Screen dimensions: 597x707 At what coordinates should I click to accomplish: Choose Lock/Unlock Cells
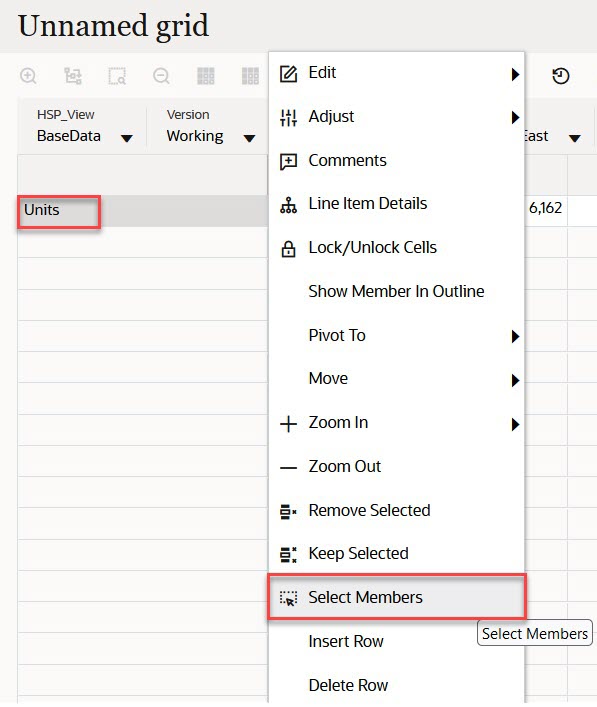coord(397,248)
